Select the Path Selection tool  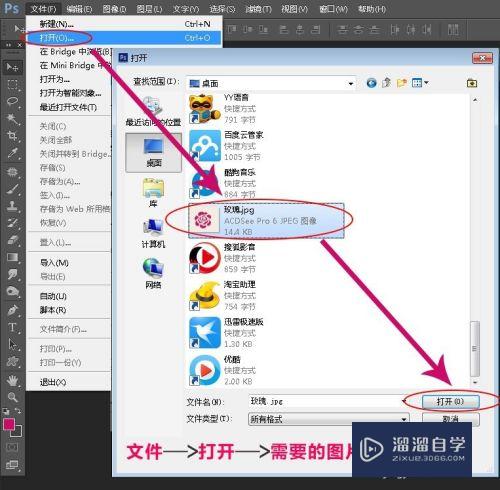13,344
